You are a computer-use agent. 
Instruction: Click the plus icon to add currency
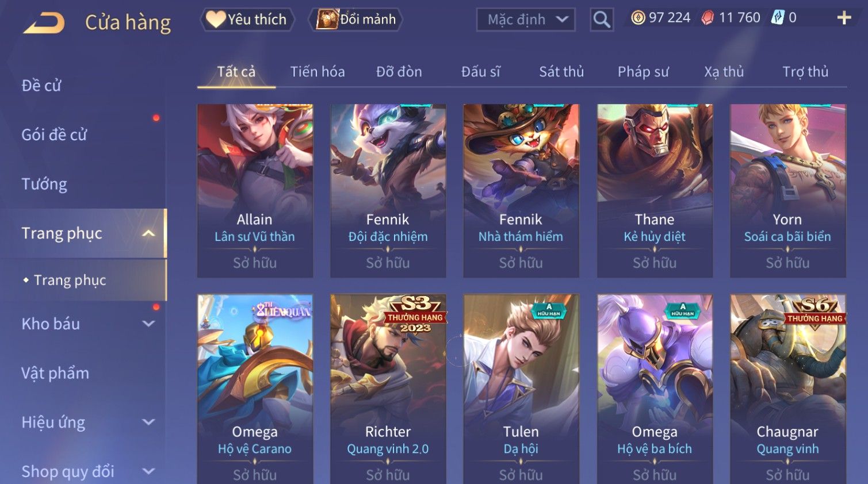(x=844, y=18)
